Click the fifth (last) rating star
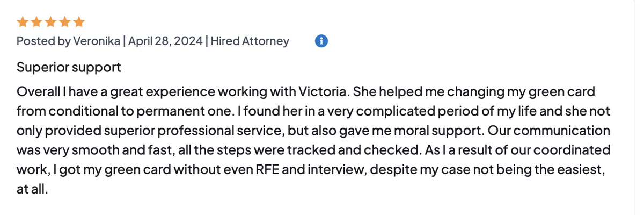This screenshot has width=644, height=215. coord(79,23)
